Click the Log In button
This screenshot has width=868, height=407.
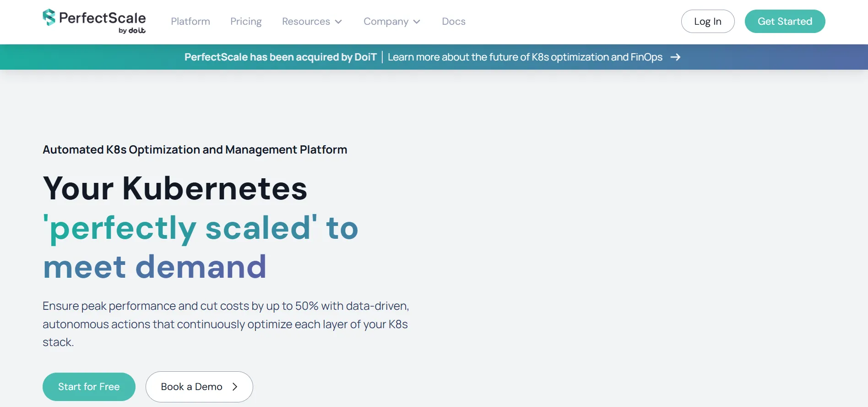[708, 22]
